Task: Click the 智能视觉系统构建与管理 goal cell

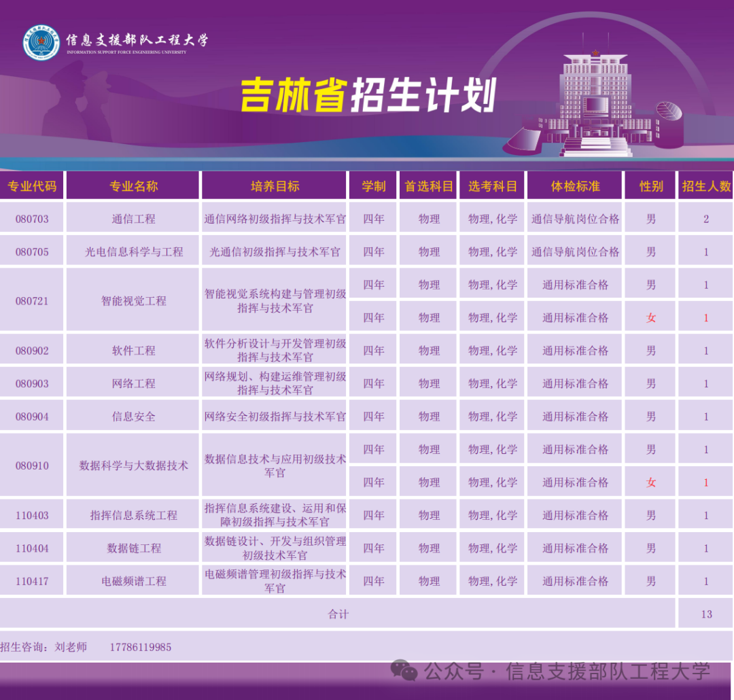Action: (x=275, y=301)
